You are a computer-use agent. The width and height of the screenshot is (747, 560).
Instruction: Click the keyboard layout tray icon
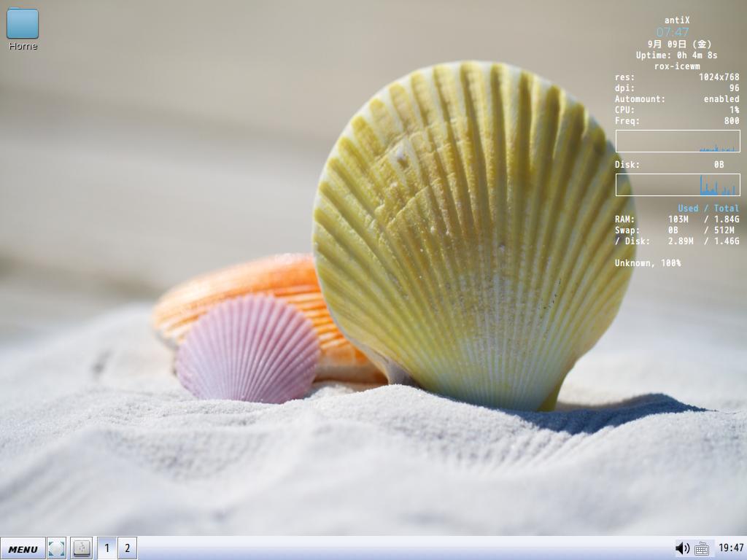[702, 548]
